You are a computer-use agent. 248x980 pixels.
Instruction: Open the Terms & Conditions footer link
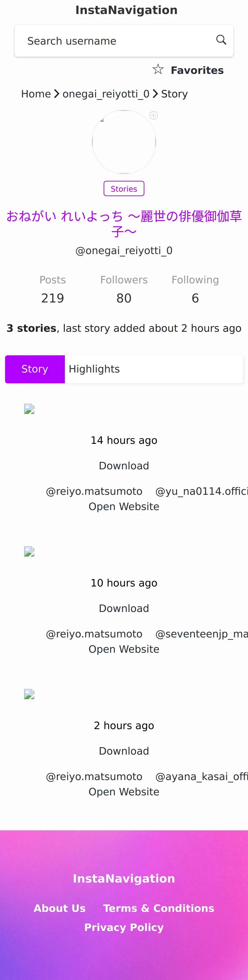pos(159,908)
